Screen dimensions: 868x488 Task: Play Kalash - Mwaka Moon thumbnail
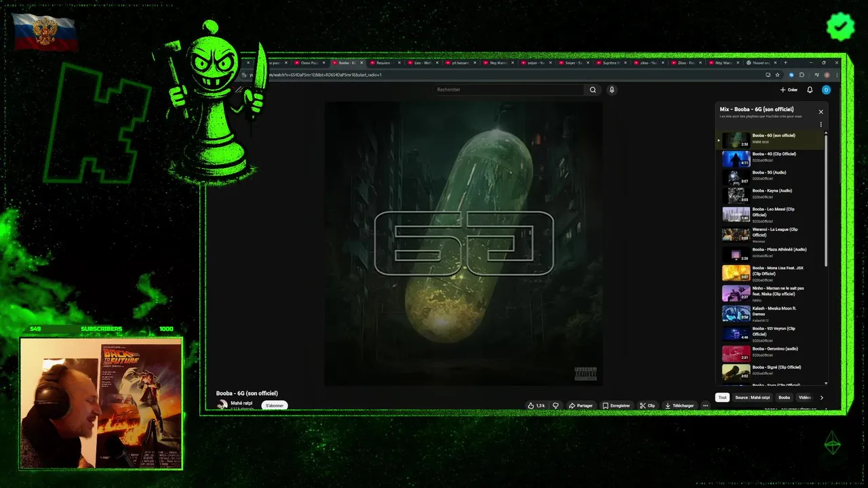coord(736,313)
